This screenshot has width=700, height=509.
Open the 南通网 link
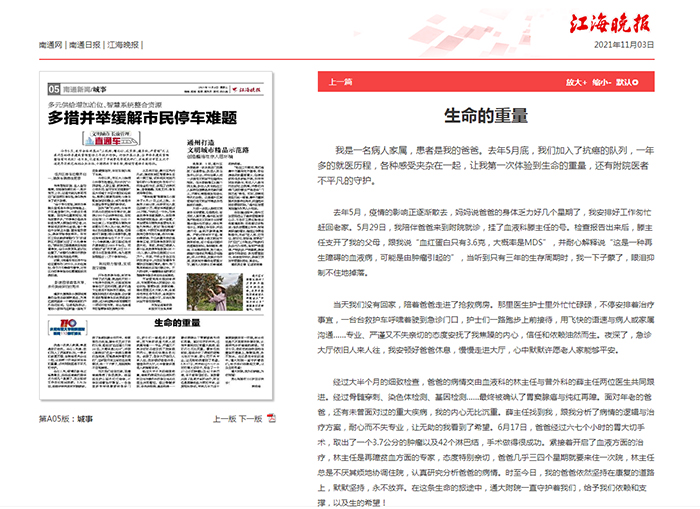(x=51, y=45)
